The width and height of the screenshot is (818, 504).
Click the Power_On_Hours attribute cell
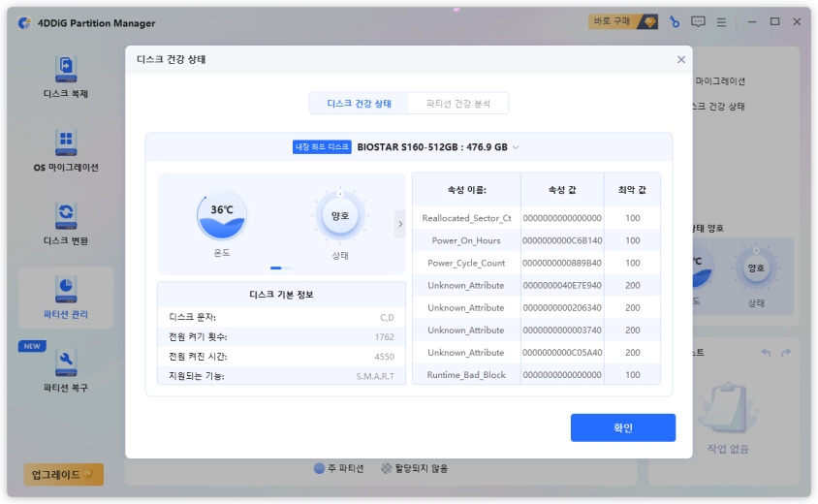[x=466, y=240]
